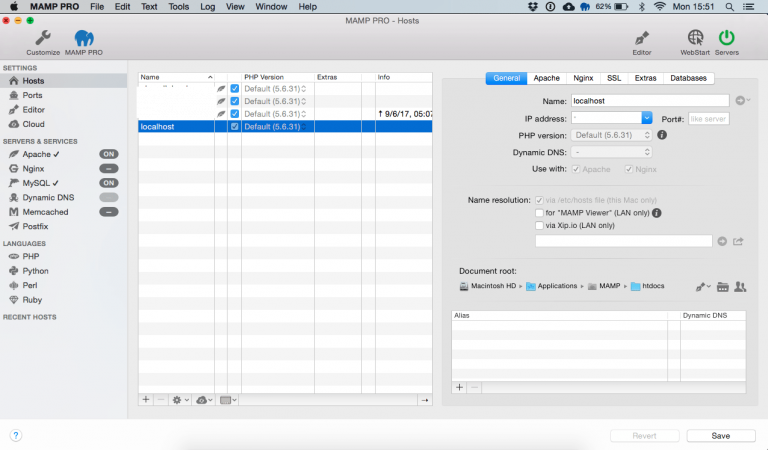This screenshot has width=768, height=450.
Task: Open document root permissions users icon
Action: coord(740,287)
